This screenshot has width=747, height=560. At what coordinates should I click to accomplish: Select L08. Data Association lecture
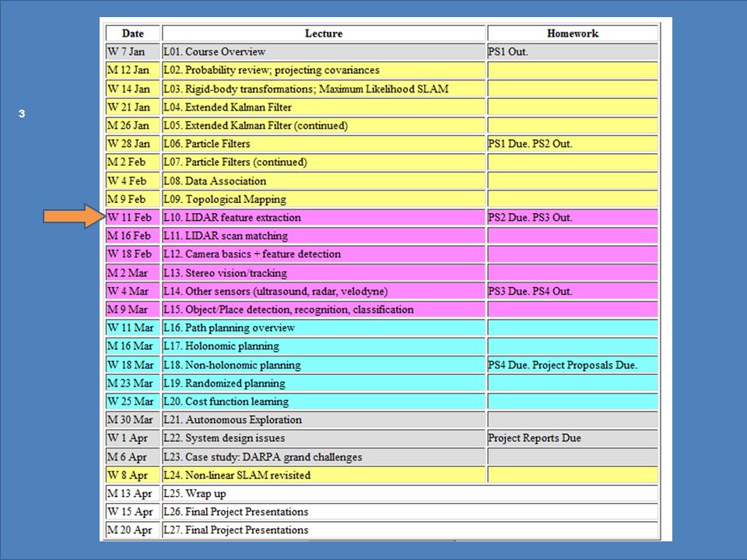click(324, 180)
